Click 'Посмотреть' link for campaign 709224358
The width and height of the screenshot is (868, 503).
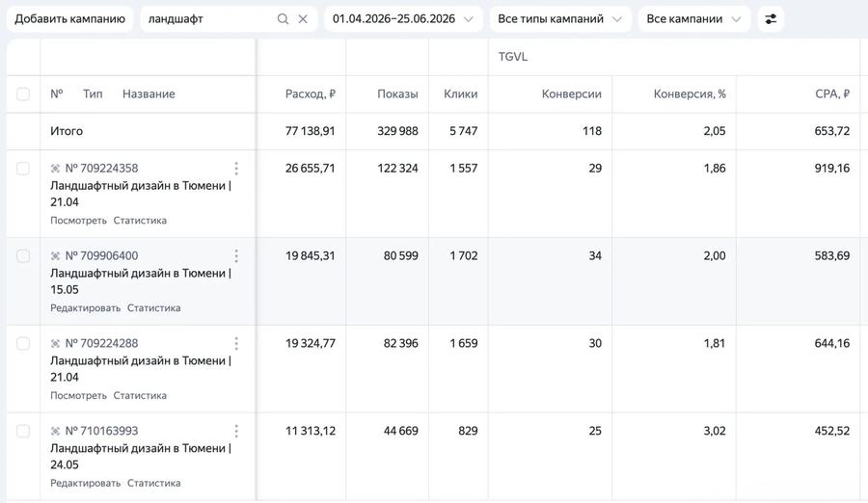click(x=79, y=221)
